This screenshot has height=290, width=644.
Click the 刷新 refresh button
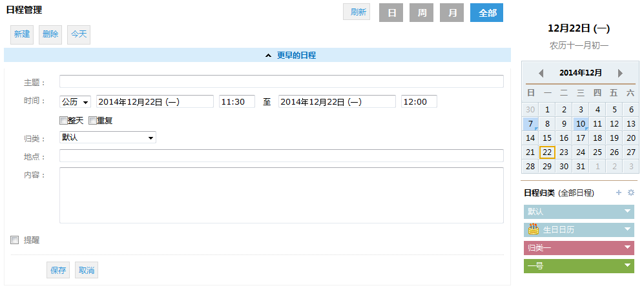[357, 12]
